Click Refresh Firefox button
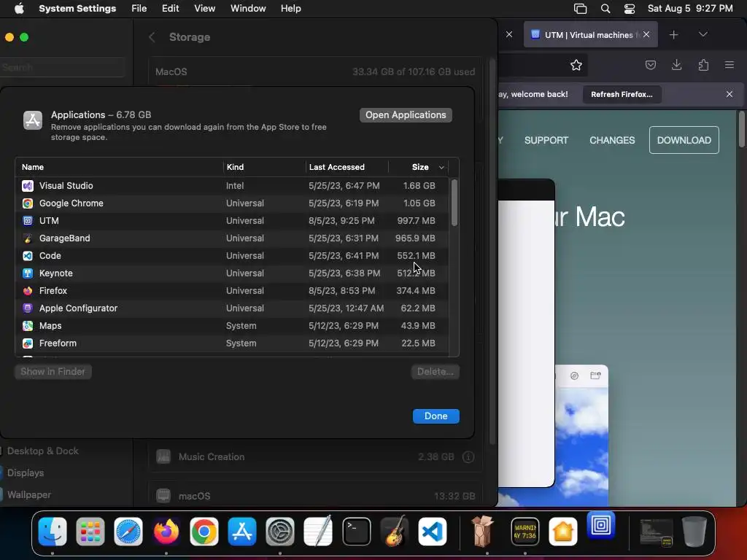This screenshot has width=747, height=560. tap(622, 94)
